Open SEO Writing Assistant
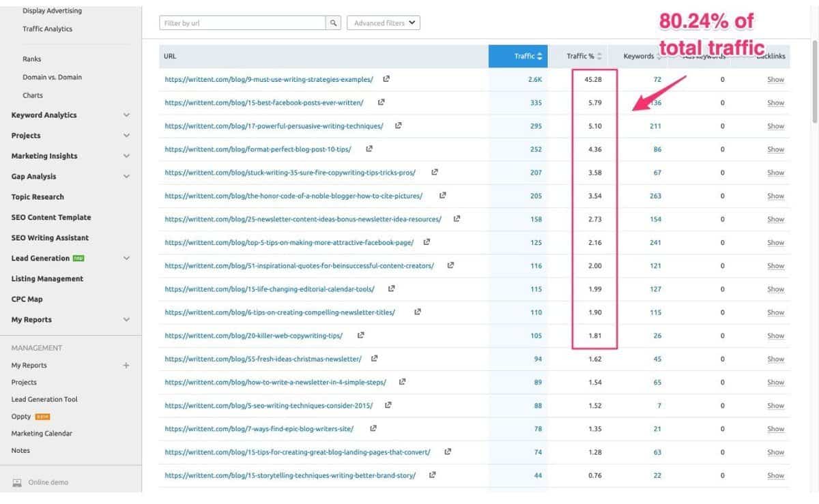 point(50,238)
